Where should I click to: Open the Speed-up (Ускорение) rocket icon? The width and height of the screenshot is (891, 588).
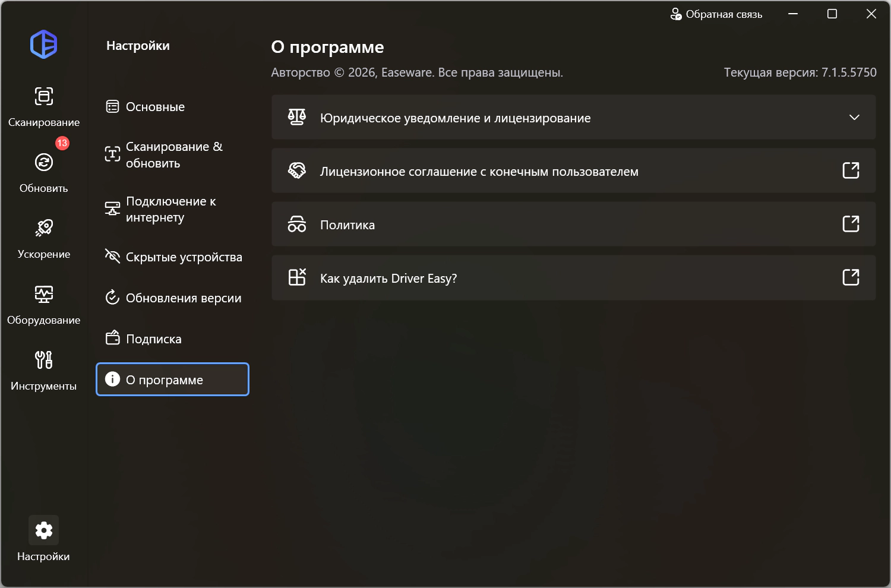(43, 228)
